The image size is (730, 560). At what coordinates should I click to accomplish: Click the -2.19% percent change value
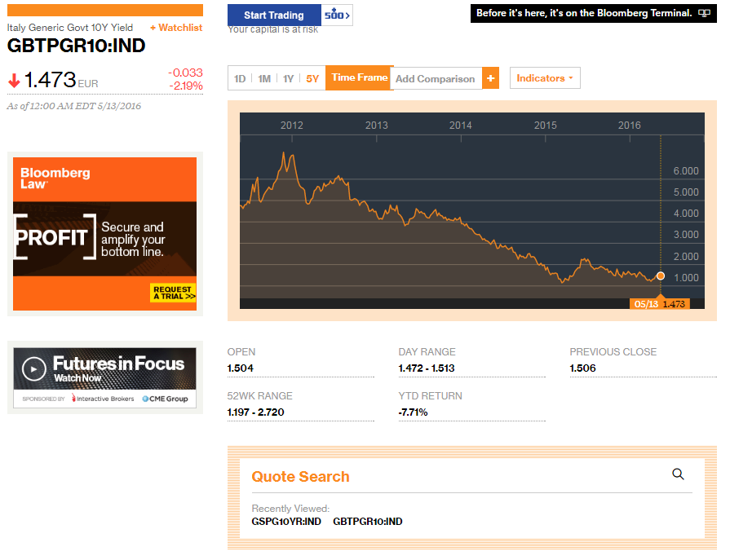coord(186,86)
